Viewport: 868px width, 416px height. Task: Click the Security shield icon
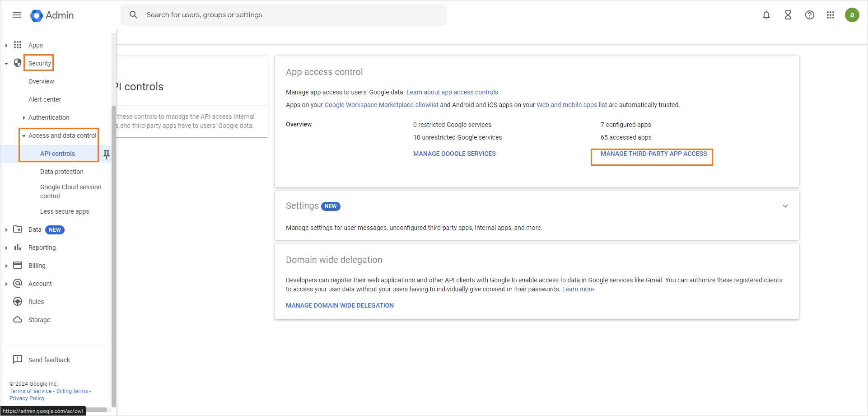[x=18, y=63]
